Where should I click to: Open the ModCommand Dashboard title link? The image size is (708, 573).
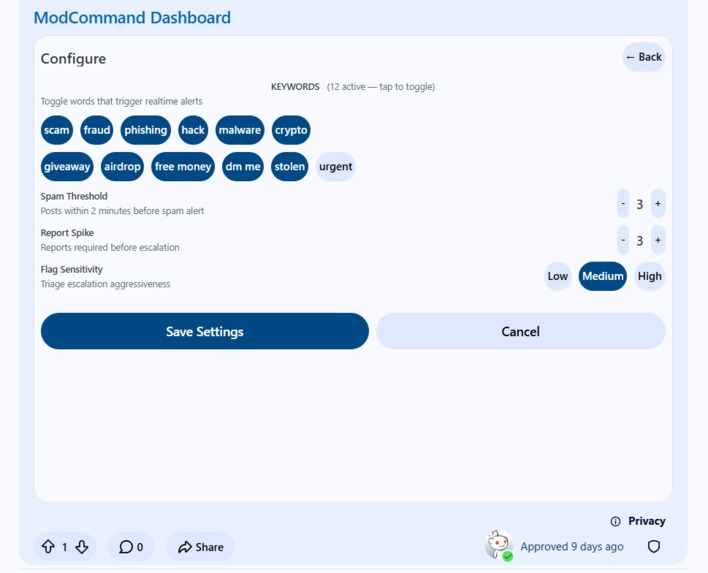[x=132, y=18]
